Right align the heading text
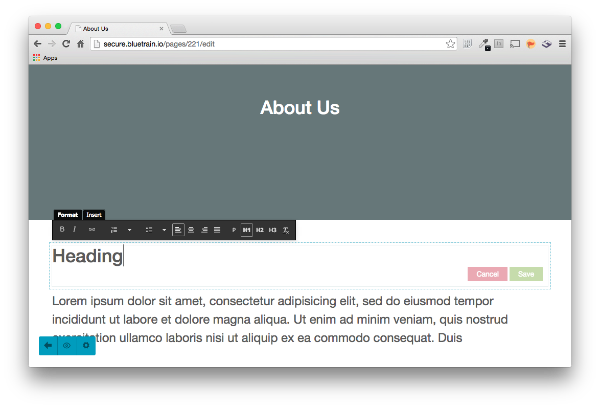This screenshot has width=600, height=408. pos(204,230)
